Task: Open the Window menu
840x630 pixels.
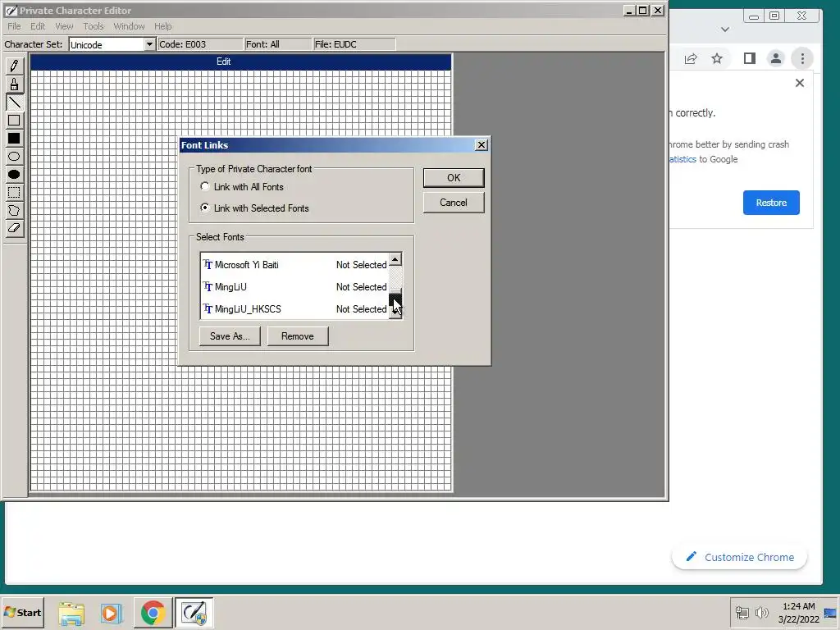Action: tap(129, 26)
